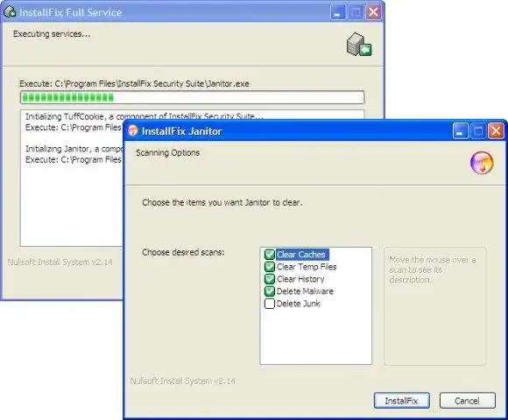The width and height of the screenshot is (508, 420).
Task: Click the 'Initializing Janitor' log line
Action: click(x=74, y=149)
